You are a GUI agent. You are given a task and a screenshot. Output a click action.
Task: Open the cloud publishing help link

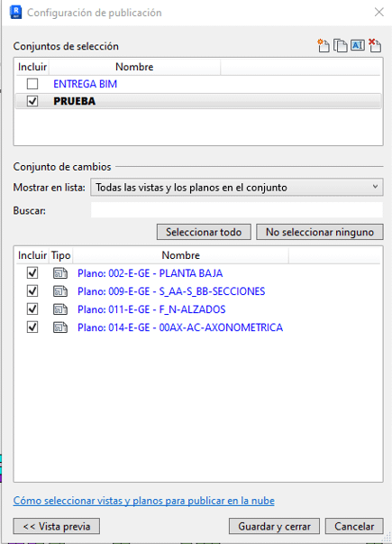coord(144,501)
